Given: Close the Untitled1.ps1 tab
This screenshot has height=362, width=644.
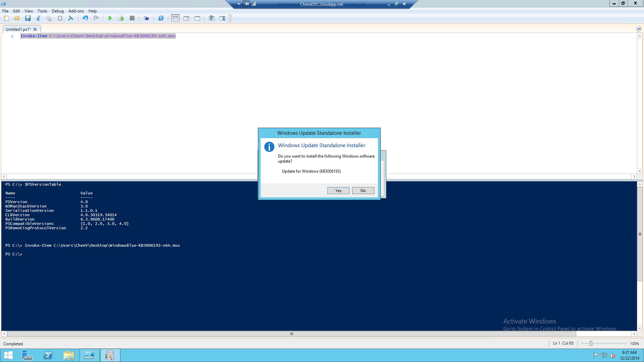Looking at the screenshot, I should point(35,29).
